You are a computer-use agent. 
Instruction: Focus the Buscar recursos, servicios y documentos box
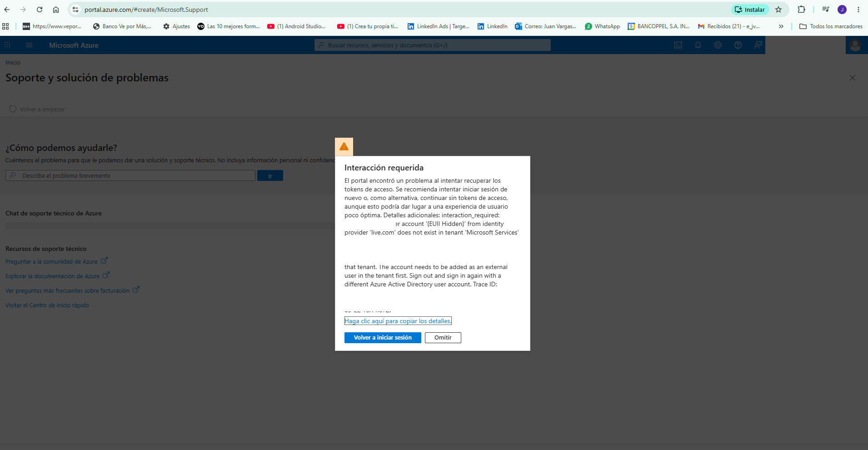point(433,45)
